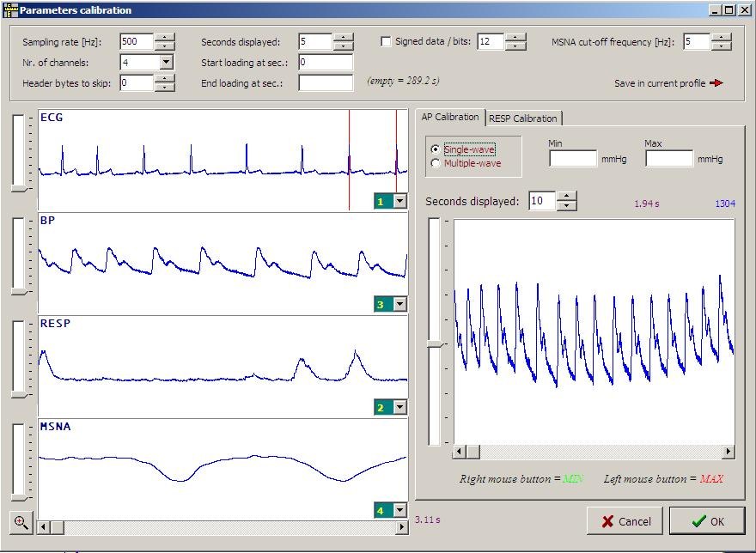This screenshot has height=553, width=756.
Task: Open MSNA channel number 4 dropdown
Action: point(400,510)
